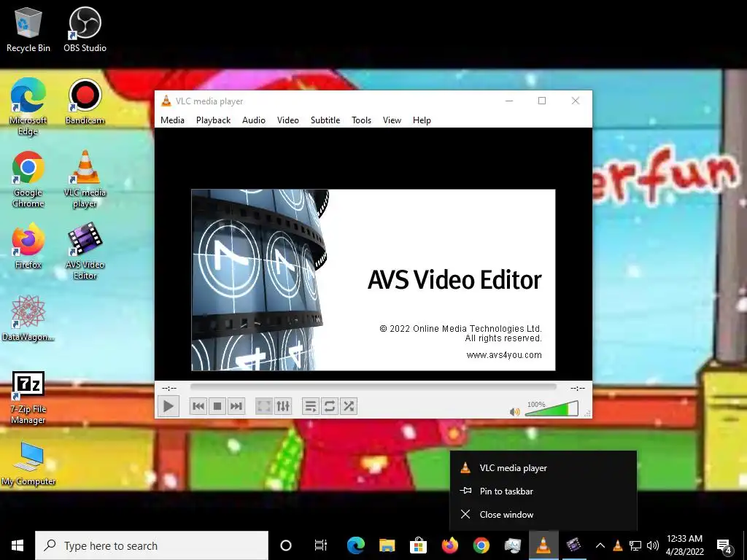Select the Firefox desktop shortcut
The image size is (747, 560).
click(28, 246)
